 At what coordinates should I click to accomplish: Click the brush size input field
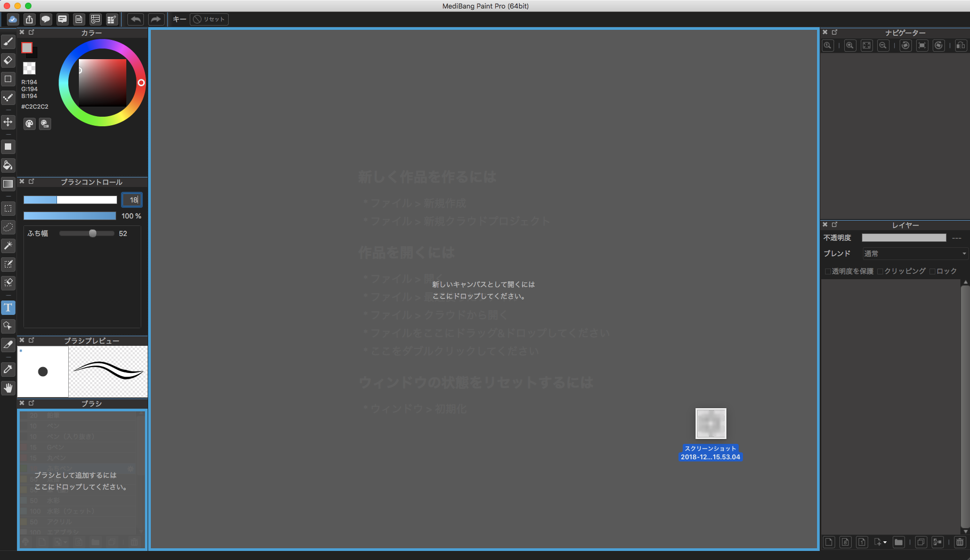click(x=132, y=200)
